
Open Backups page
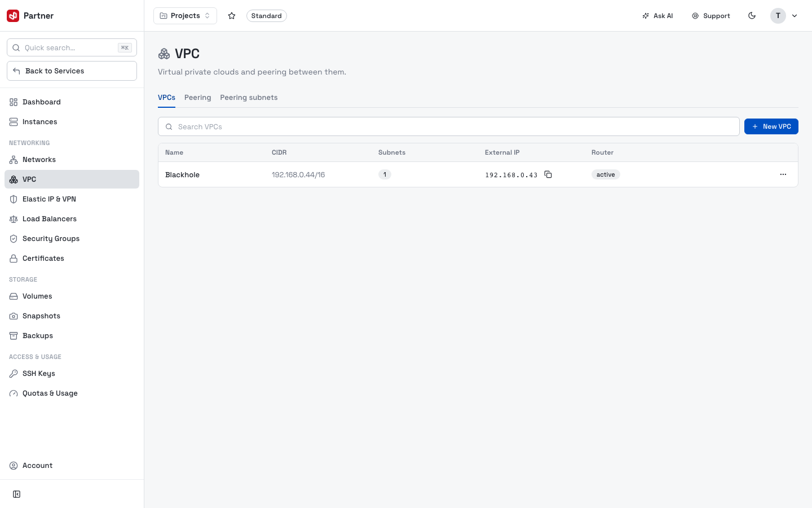72,336
